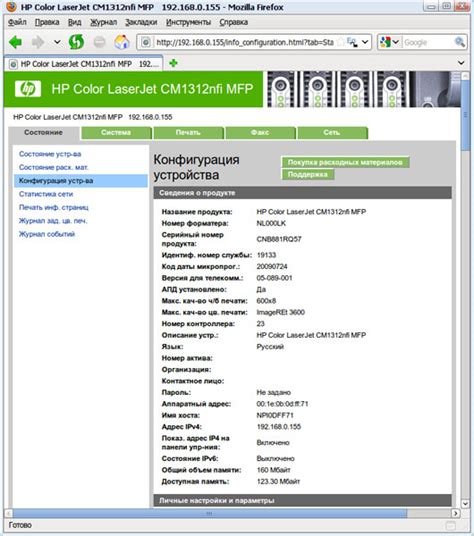The height and width of the screenshot is (536, 474).
Task: Click the vertical scrollbar thumb
Action: point(465,115)
